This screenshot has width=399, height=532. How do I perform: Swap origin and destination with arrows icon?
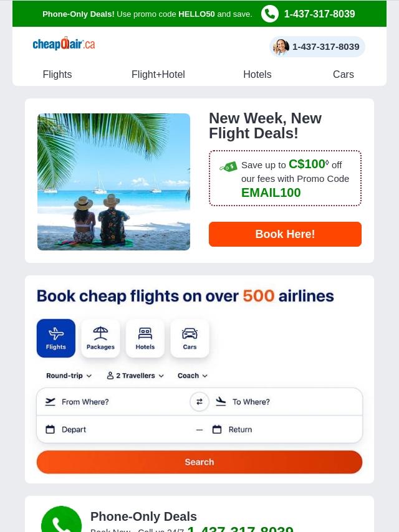tap(199, 402)
